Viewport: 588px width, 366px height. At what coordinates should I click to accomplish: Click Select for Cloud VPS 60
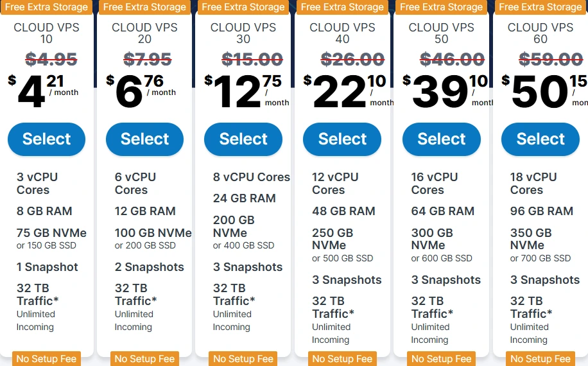coord(540,139)
